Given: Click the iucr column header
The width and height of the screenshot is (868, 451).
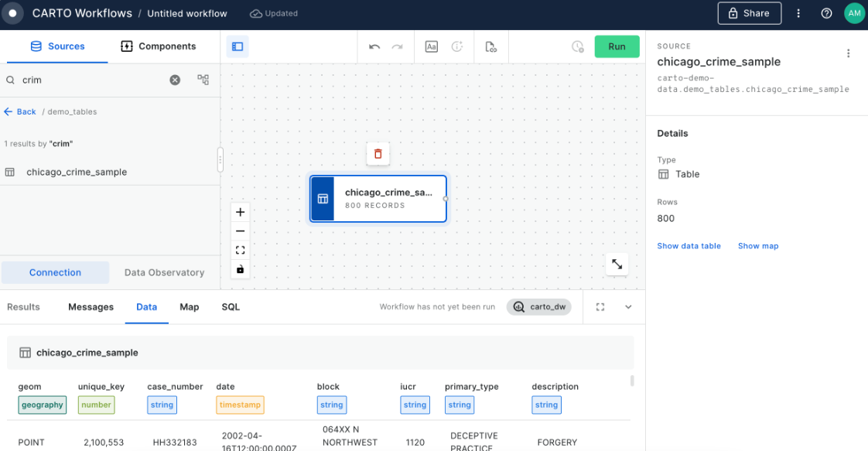Looking at the screenshot, I should (x=408, y=386).
